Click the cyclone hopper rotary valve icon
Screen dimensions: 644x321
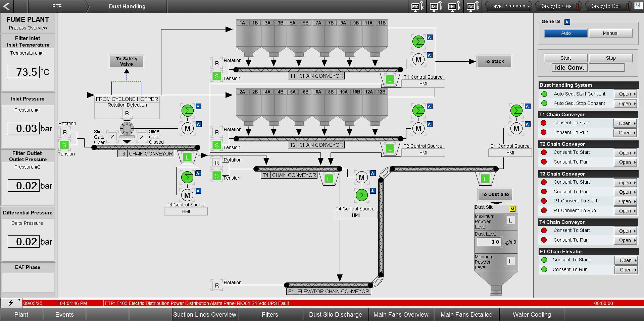click(x=127, y=128)
